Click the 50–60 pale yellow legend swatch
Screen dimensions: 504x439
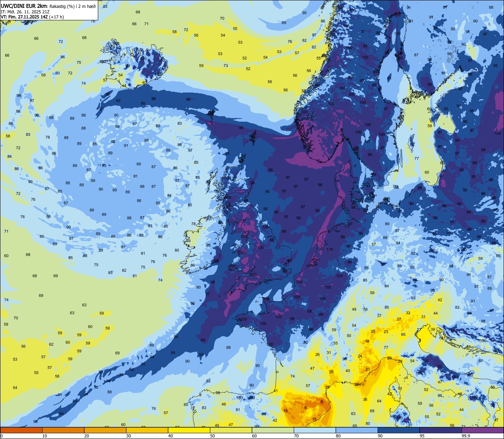(231, 430)
